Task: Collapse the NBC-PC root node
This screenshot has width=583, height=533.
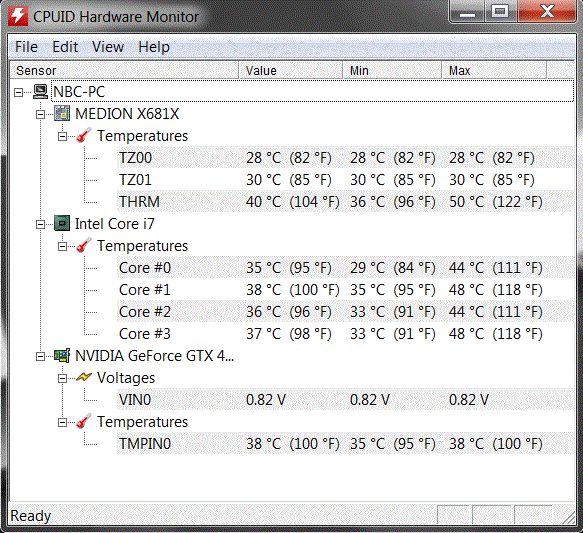Action: [18, 92]
